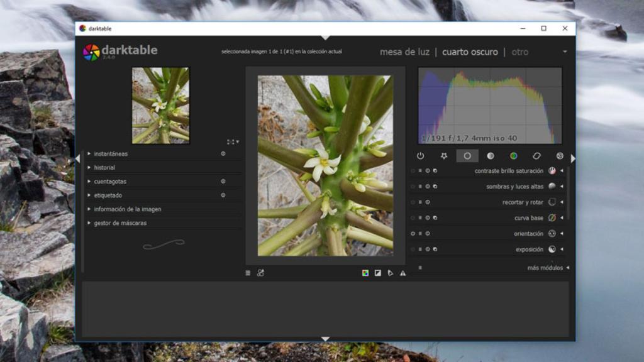Switch to mesa de luz view
Viewport: 644px width, 362px height.
tap(404, 52)
